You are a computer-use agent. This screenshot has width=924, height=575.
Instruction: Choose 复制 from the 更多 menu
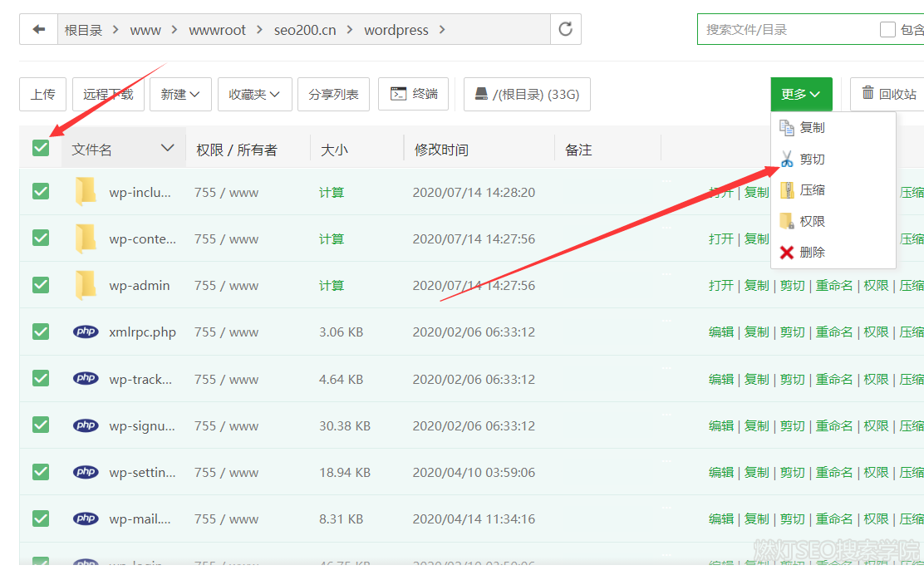(x=833, y=127)
